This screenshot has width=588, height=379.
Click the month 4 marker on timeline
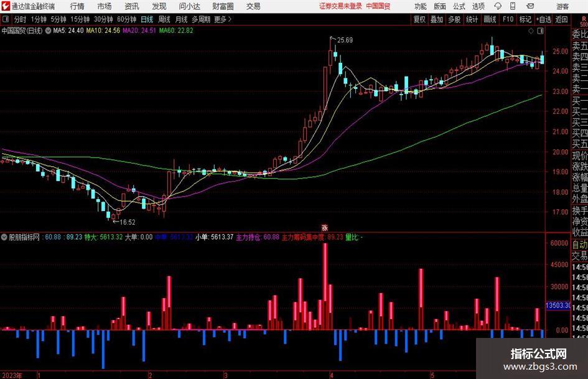click(x=332, y=375)
